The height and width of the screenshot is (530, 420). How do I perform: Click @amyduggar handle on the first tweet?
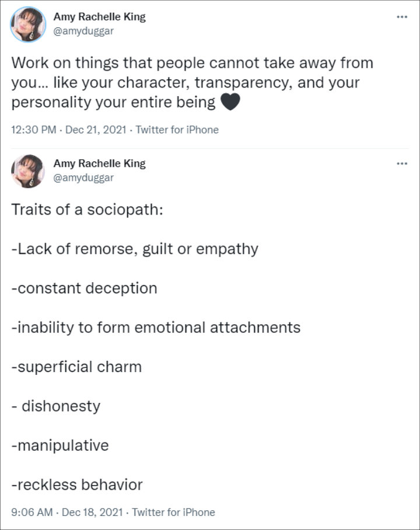click(x=83, y=31)
